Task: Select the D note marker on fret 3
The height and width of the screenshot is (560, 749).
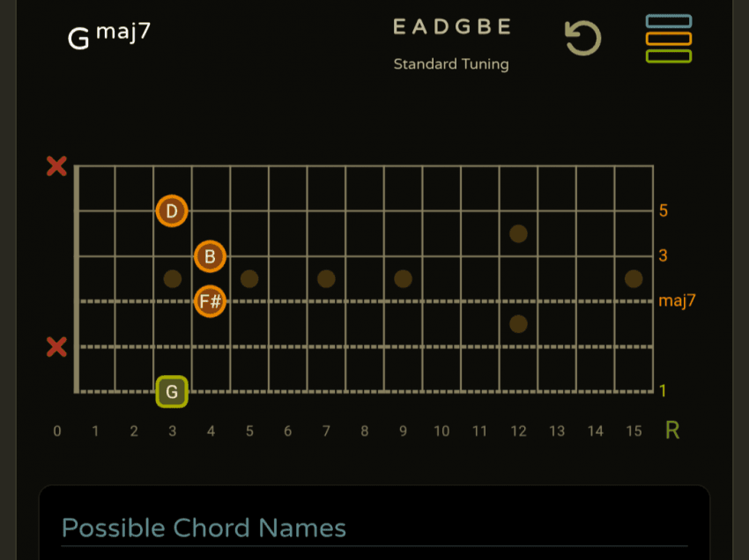Action: point(172,211)
